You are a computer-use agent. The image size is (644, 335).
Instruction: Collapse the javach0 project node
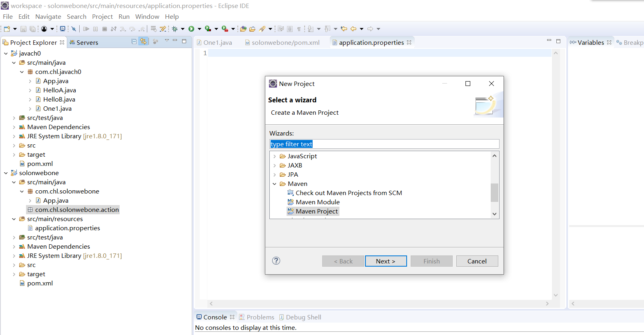point(6,54)
